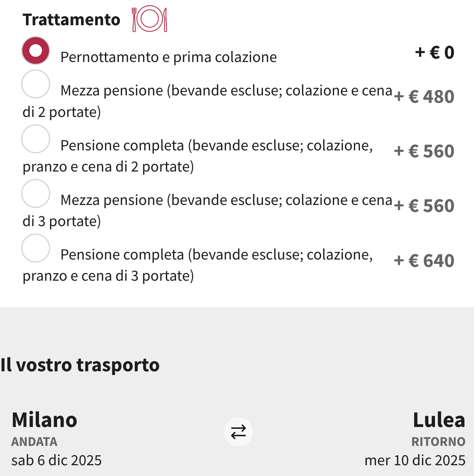Click the plate and cutlery icon
The width and height of the screenshot is (474, 476).
(149, 19)
